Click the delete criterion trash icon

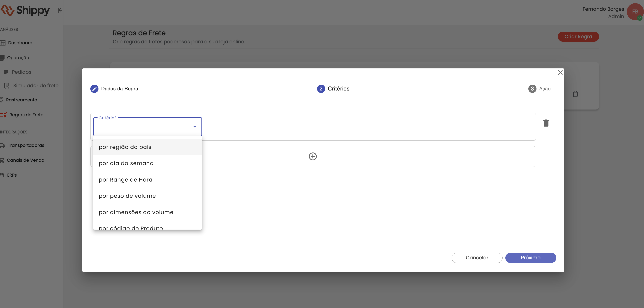(x=546, y=123)
